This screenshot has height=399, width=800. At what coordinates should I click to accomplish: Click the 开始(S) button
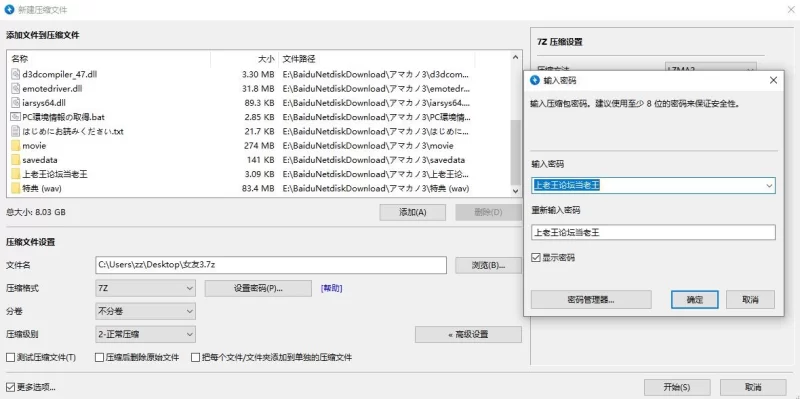[677, 387]
